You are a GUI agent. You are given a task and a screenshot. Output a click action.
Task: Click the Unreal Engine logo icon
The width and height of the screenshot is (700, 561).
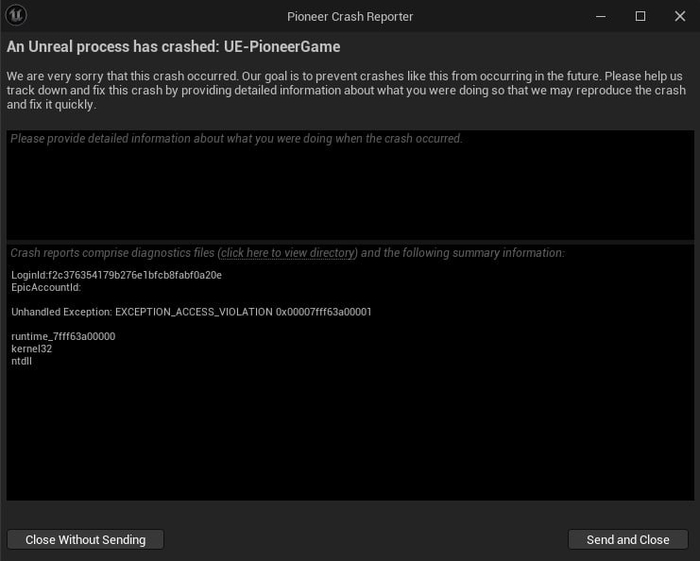pos(16,15)
